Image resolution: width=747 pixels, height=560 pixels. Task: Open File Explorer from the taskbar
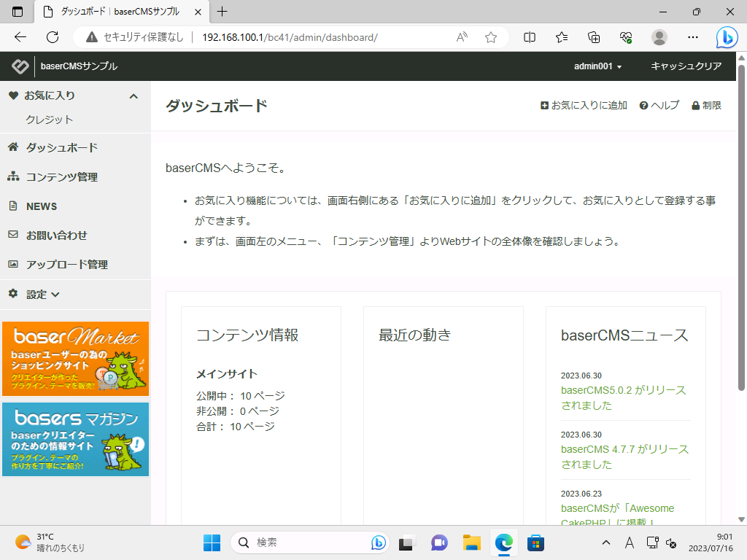(472, 542)
